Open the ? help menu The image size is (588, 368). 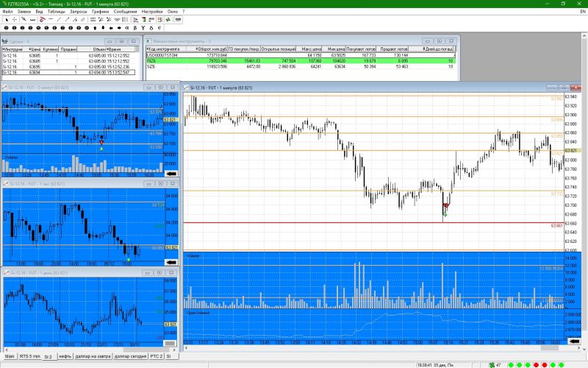pos(183,11)
